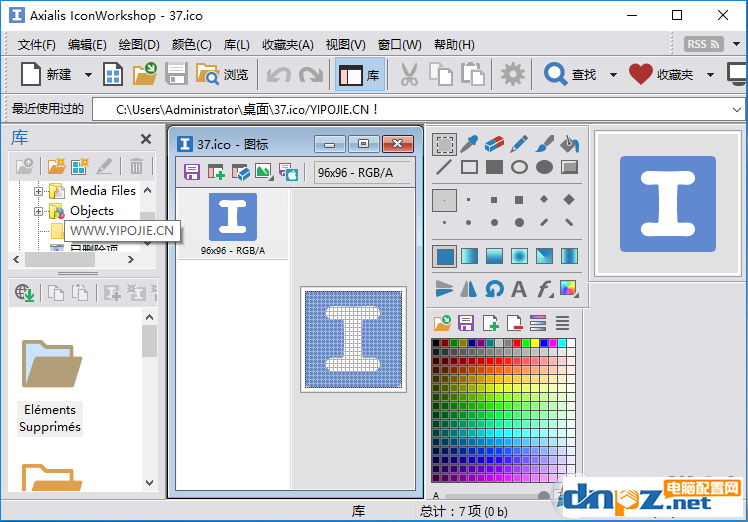Remove color from palette icon
The image size is (748, 522).
point(514,324)
